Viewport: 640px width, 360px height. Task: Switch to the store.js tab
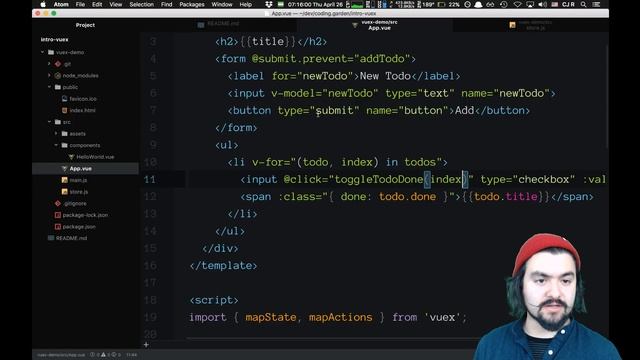pyautogui.click(x=531, y=25)
